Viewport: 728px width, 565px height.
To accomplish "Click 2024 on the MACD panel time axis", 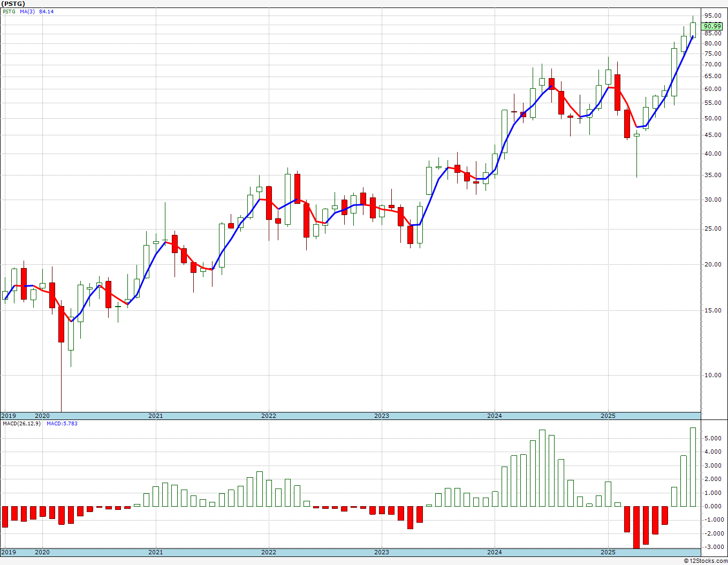I will (494, 552).
